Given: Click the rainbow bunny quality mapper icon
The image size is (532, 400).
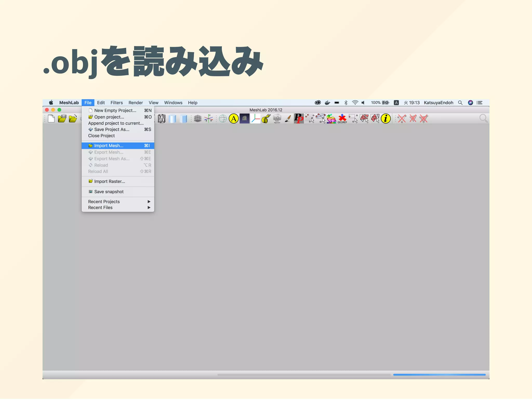Looking at the screenshot, I should click(x=331, y=119).
